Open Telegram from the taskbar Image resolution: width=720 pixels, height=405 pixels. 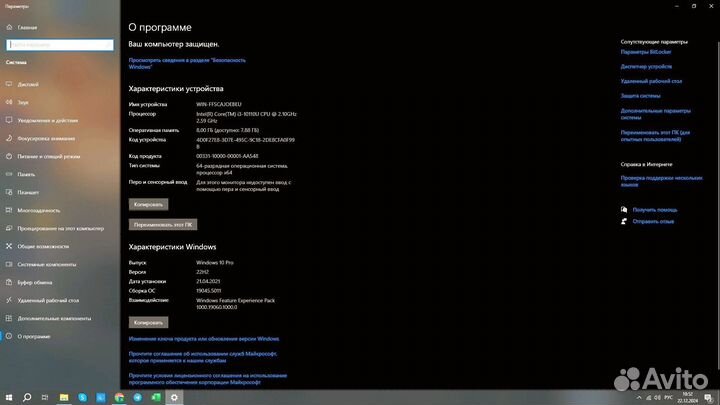click(138, 397)
